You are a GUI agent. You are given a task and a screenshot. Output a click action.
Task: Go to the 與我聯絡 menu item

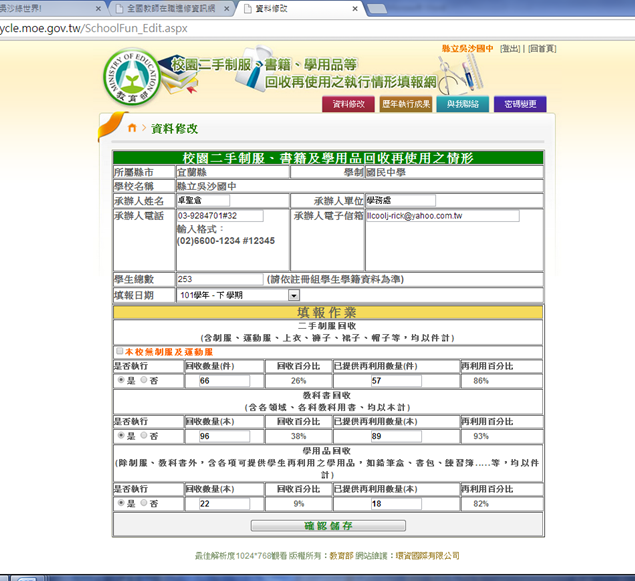[x=462, y=104]
